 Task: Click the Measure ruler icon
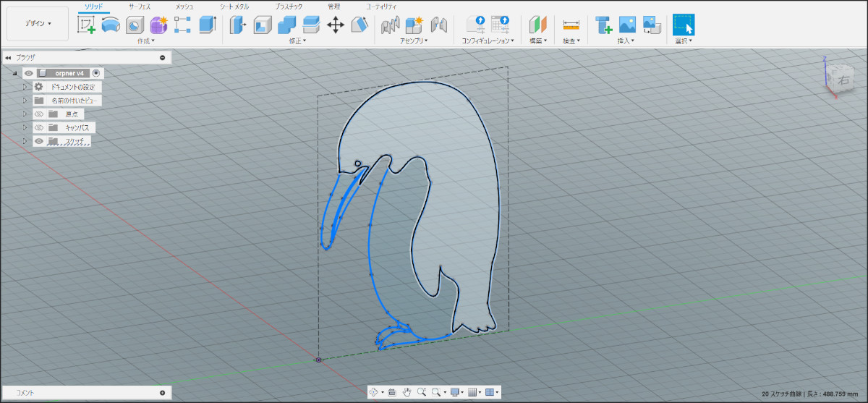click(x=571, y=25)
